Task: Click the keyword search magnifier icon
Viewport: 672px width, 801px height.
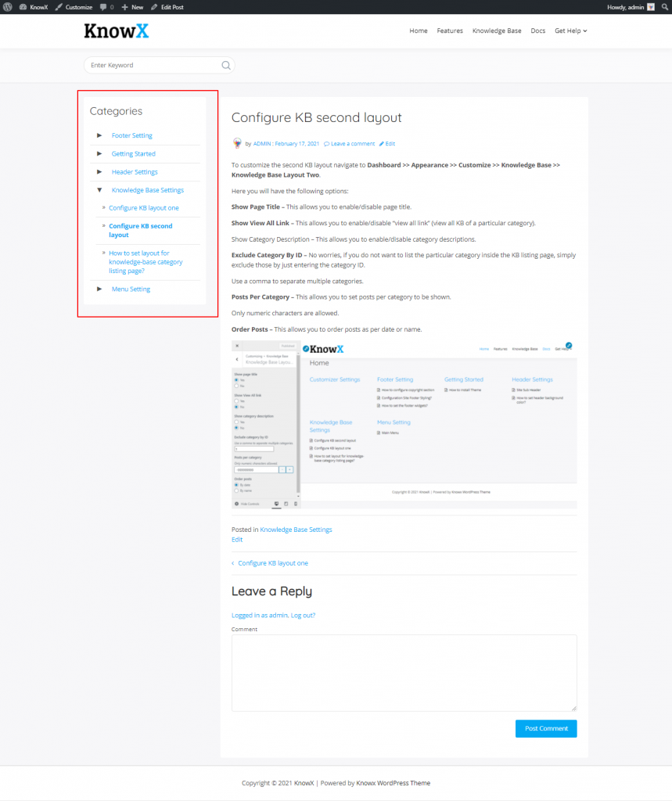Action: pos(225,65)
